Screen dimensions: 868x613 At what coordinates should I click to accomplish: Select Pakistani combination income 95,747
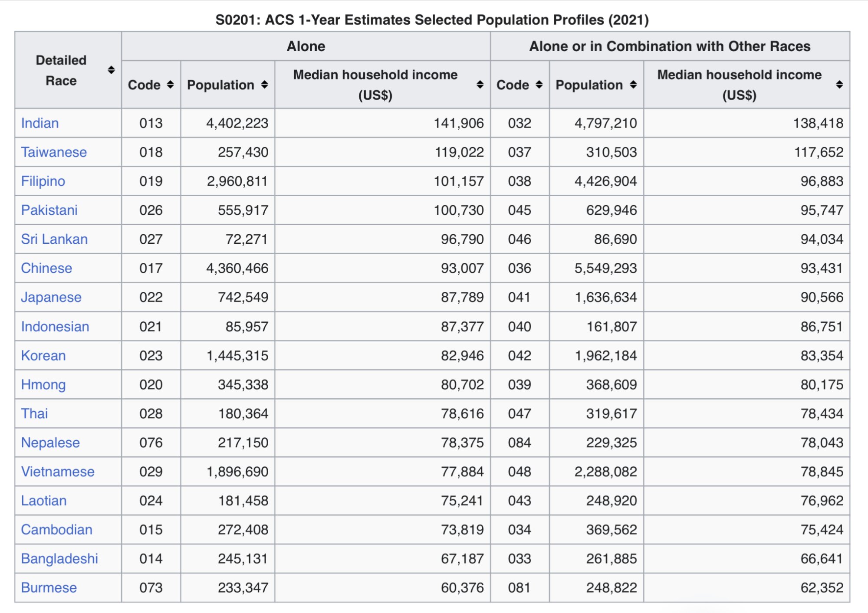pyautogui.click(x=822, y=210)
